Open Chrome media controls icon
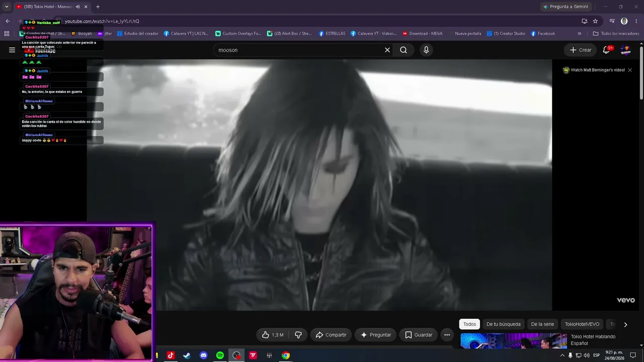The width and height of the screenshot is (644, 362). click(x=612, y=21)
